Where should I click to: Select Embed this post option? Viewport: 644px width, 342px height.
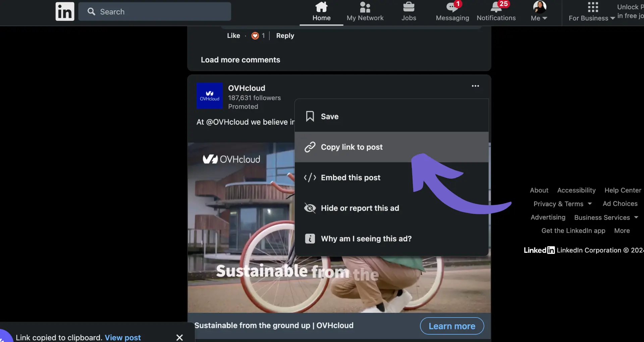click(x=391, y=177)
